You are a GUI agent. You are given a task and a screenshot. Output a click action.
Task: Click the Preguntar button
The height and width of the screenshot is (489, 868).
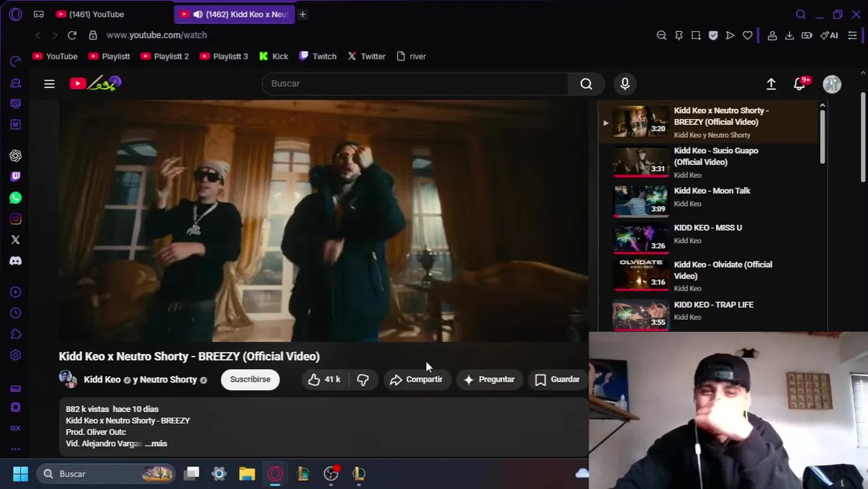(489, 380)
